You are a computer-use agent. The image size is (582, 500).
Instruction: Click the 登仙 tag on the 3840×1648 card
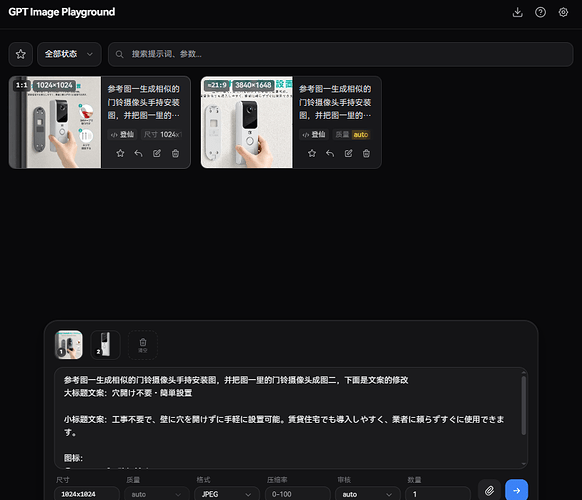coord(314,134)
